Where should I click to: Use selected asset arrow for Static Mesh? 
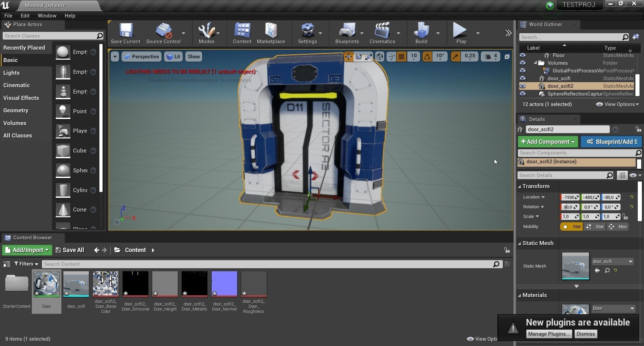click(597, 271)
